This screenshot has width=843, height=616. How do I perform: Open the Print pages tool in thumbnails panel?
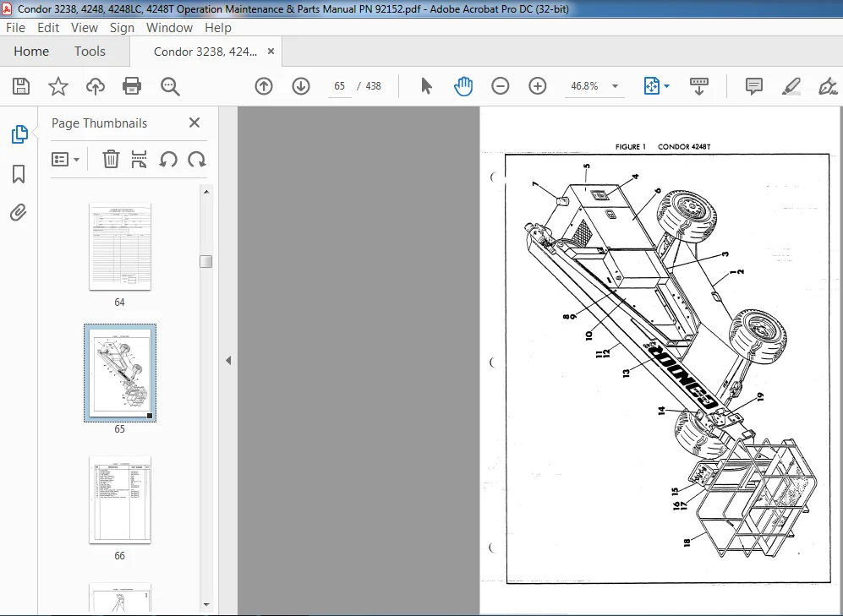click(x=139, y=160)
